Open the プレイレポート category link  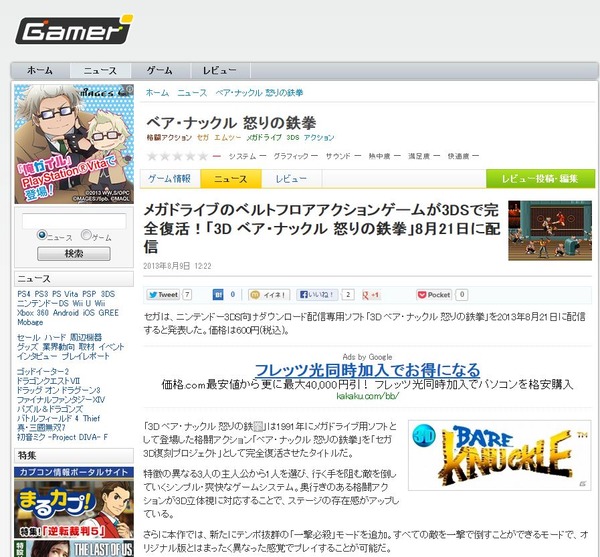point(86,356)
